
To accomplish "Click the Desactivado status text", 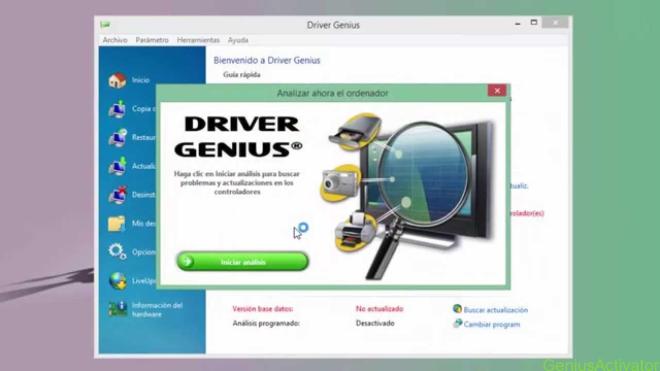I will [x=375, y=323].
